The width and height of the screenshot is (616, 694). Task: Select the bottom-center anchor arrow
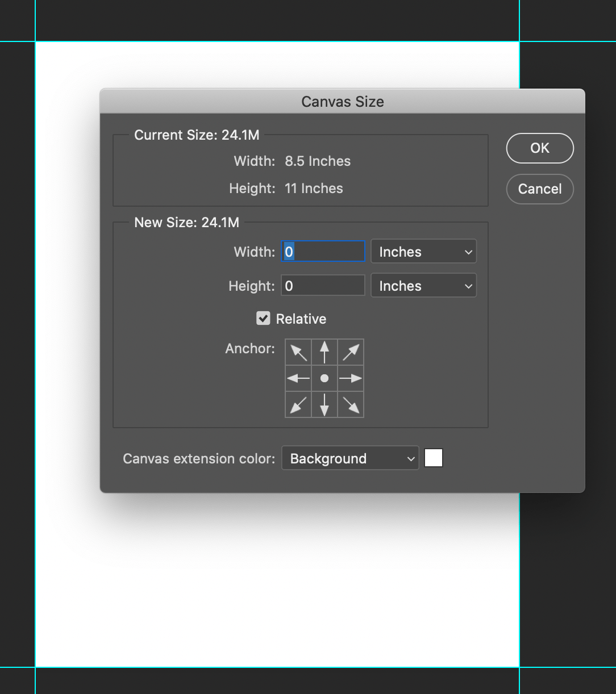pos(324,404)
